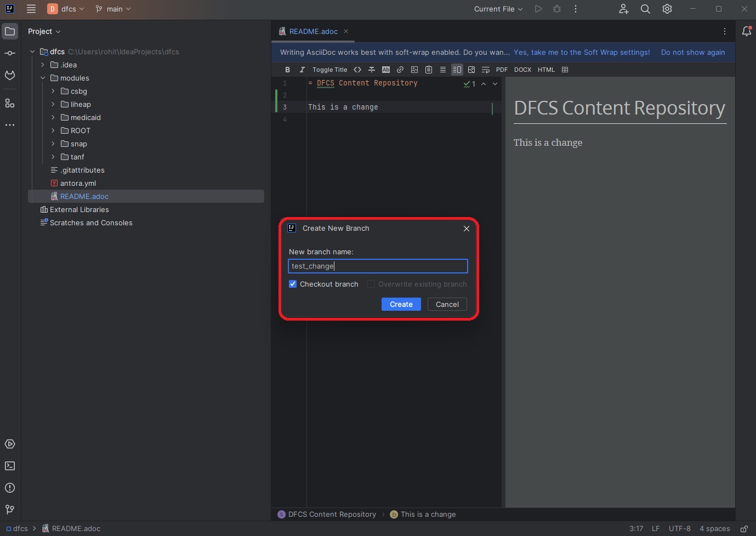The width and height of the screenshot is (756, 536).
Task: Show preview only view icon
Action: (x=471, y=70)
